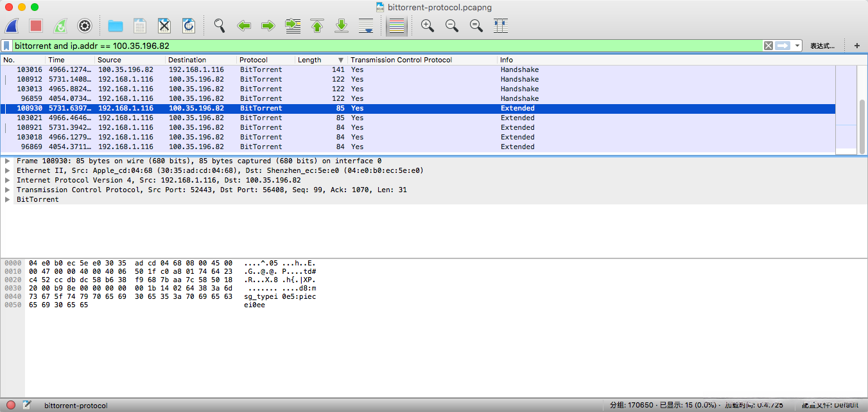Sort by the Protocol column header

(x=266, y=60)
